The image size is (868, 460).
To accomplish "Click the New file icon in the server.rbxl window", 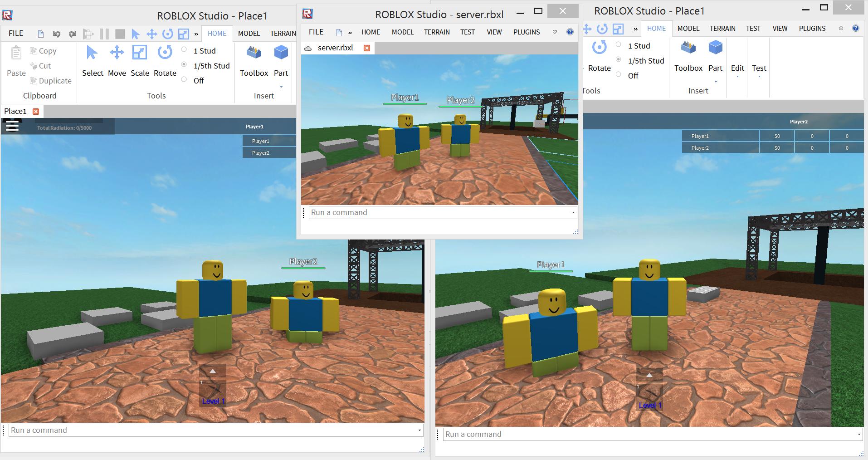I will pos(339,32).
